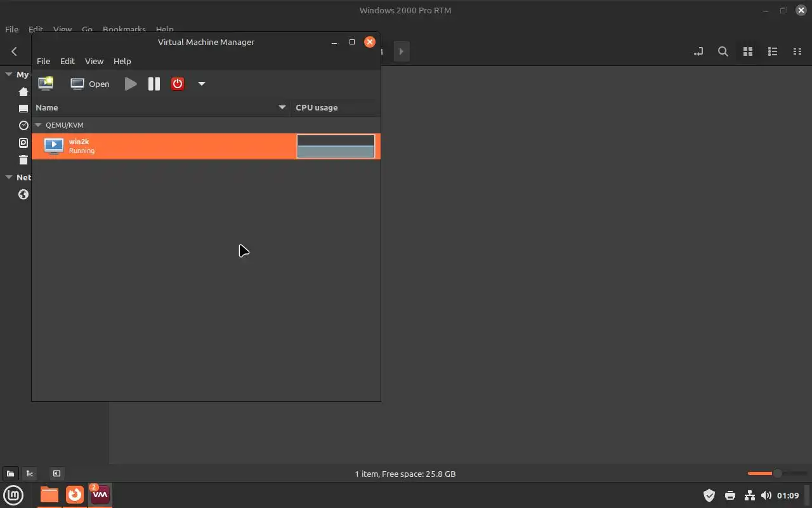This screenshot has height=508, width=812.
Task: Launch Firefox from the taskbar
Action: tap(75, 495)
